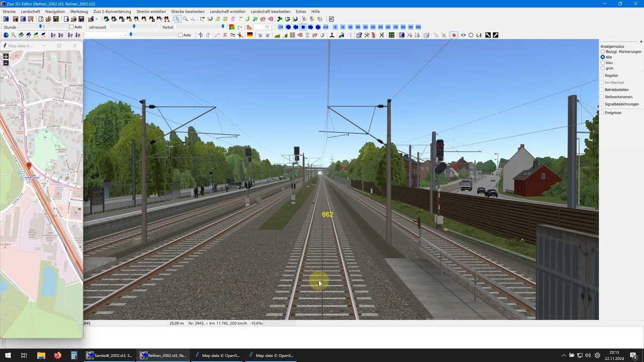
Task: Enable the Betriebsstellen checkbox
Action: [x=602, y=89]
